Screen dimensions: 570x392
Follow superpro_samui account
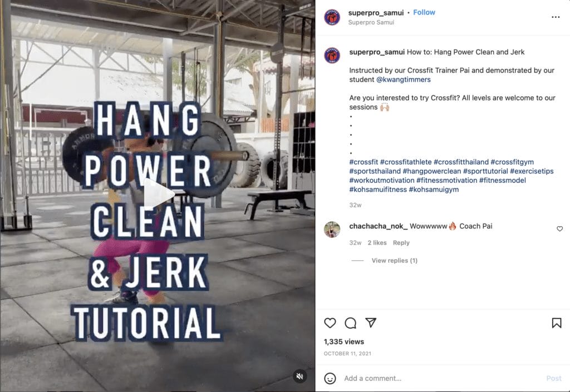(x=424, y=12)
